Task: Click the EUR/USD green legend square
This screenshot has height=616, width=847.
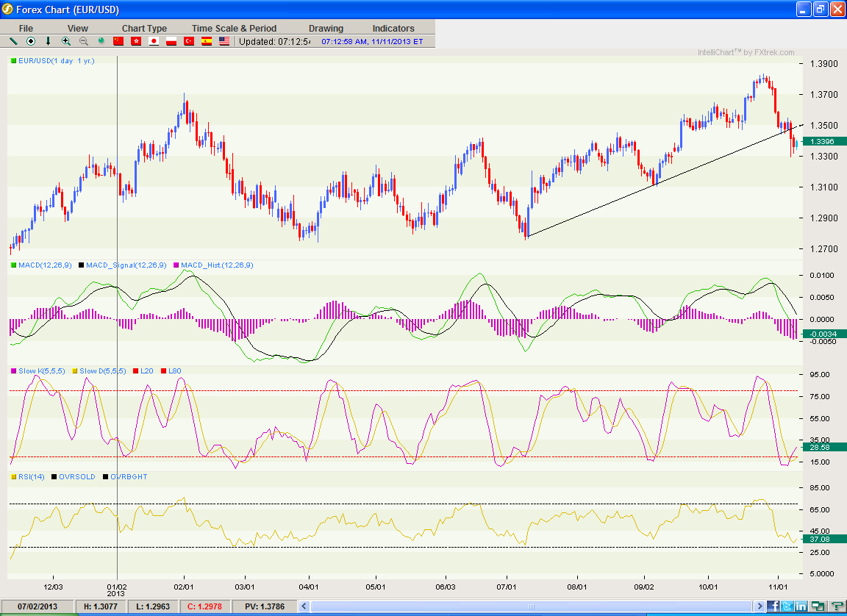Action: tap(13, 61)
